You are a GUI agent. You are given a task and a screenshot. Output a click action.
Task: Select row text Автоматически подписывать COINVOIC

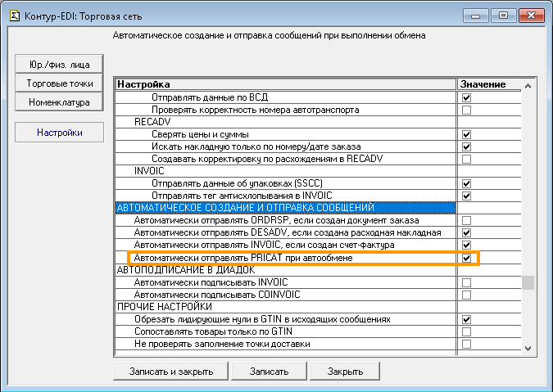[217, 295]
